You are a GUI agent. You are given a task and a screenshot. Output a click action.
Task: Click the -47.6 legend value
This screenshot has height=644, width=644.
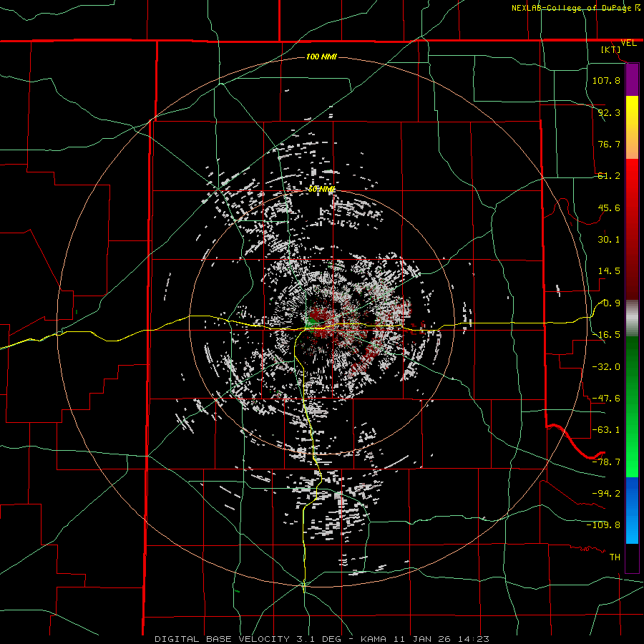click(606, 399)
